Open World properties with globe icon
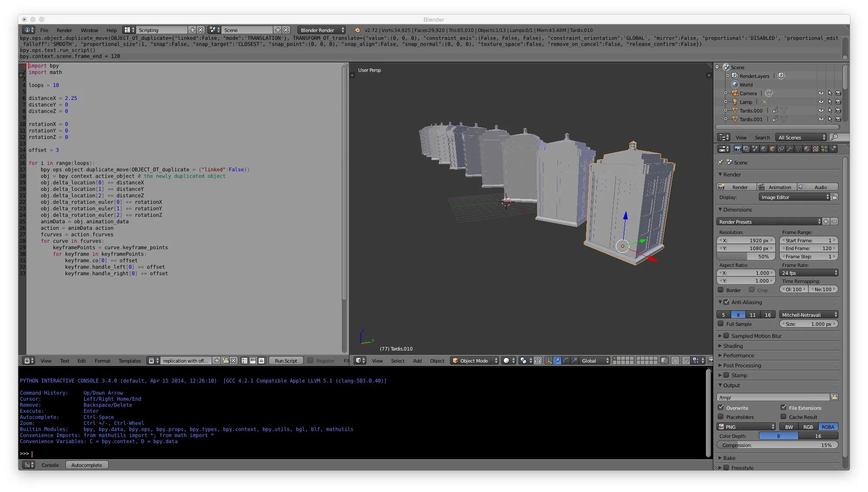 click(764, 149)
